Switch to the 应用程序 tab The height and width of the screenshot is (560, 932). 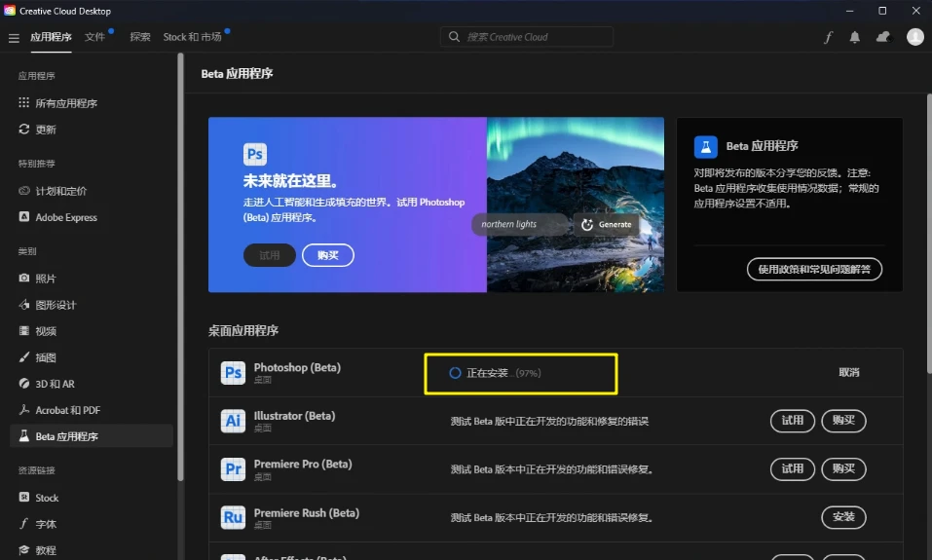click(x=51, y=37)
